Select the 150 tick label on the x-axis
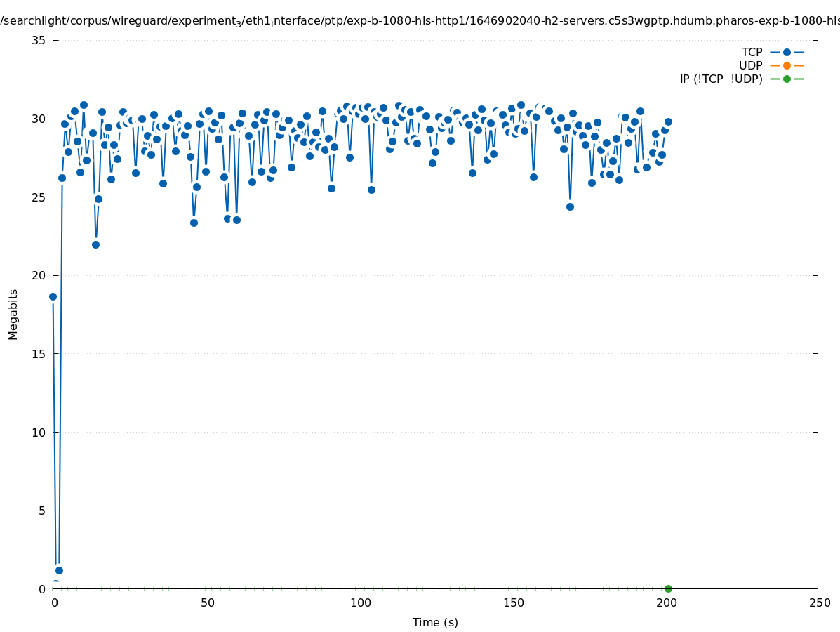 pyautogui.click(x=513, y=603)
